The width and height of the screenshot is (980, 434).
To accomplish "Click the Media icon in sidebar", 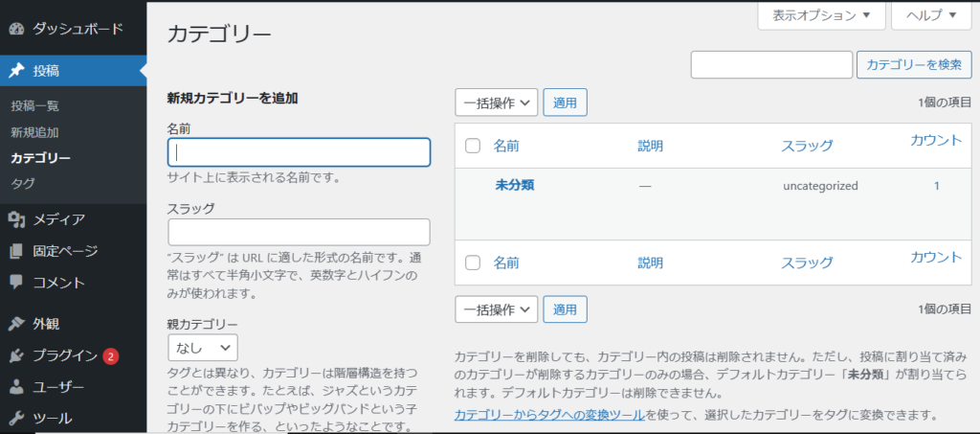I will click(x=16, y=219).
